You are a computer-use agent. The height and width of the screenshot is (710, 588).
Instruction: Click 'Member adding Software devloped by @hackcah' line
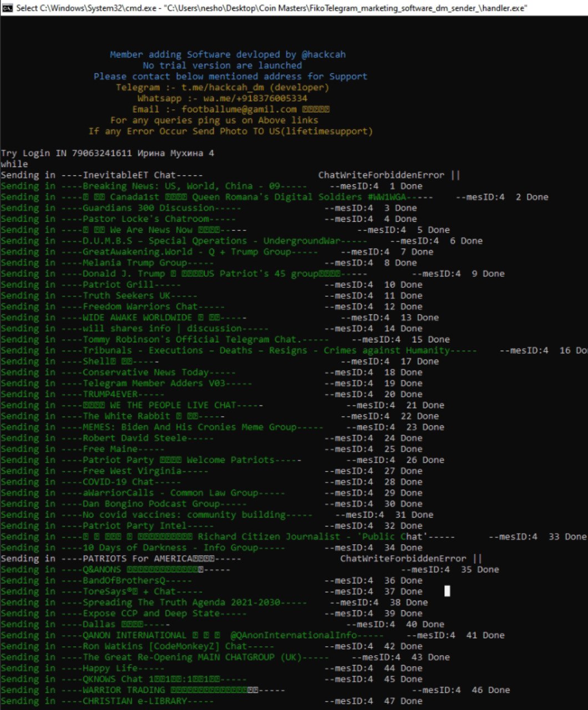227,54
